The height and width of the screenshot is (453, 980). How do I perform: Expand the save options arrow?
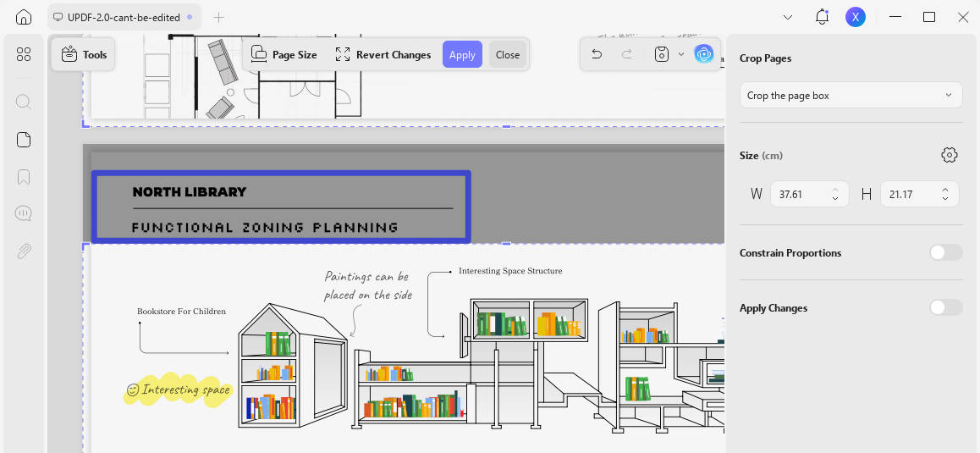pos(681,54)
